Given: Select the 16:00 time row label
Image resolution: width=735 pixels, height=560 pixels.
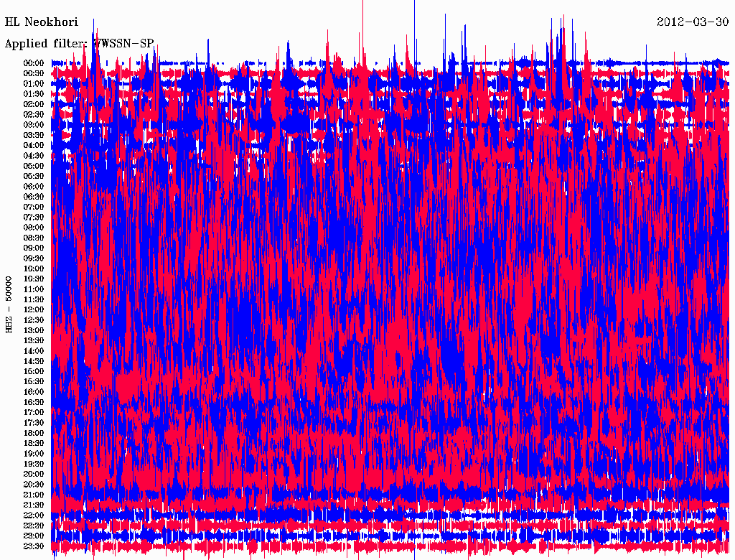Looking at the screenshot, I should pyautogui.click(x=34, y=392).
